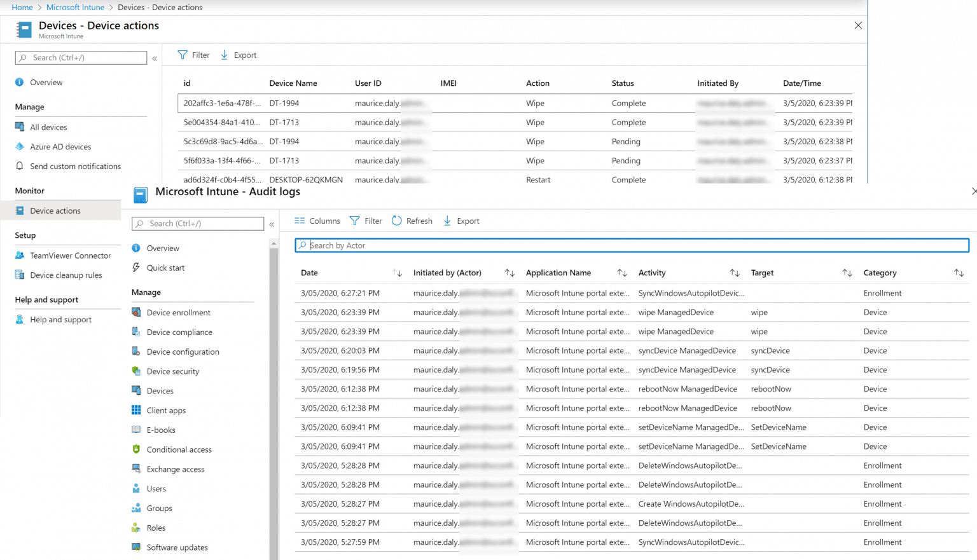Collapse the Audit logs navigation pane
Viewport: 977px width, 560px height.
pyautogui.click(x=272, y=224)
